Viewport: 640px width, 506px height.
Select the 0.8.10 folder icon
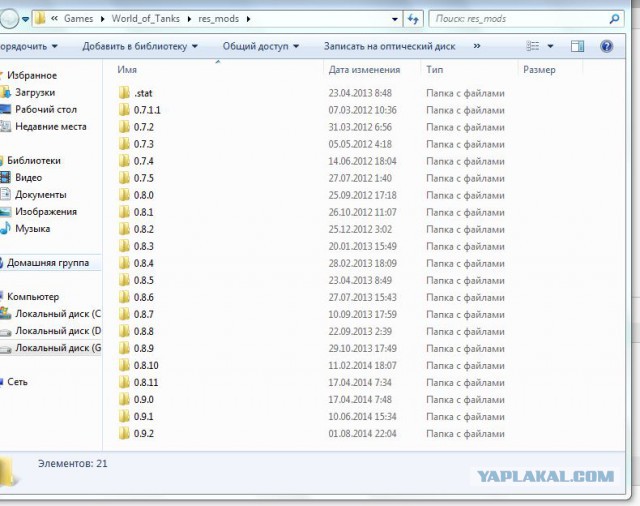[x=124, y=365]
